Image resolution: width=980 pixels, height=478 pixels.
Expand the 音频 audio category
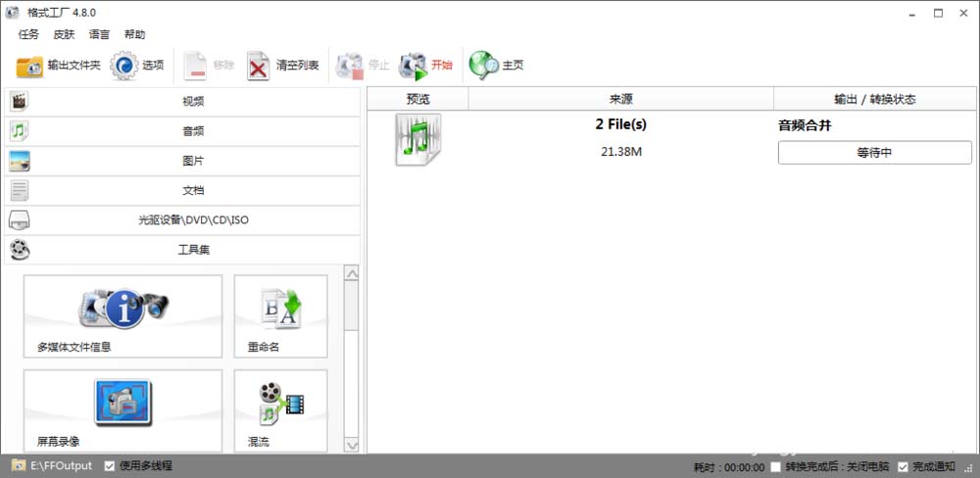[x=182, y=131]
